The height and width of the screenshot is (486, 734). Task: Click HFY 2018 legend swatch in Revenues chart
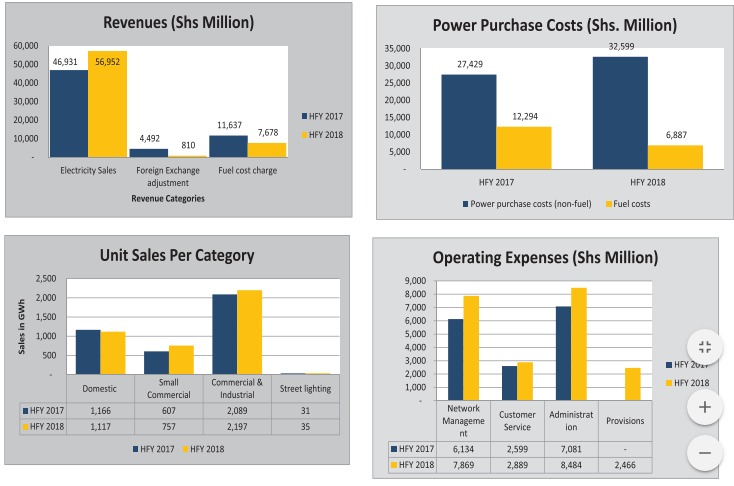tap(305, 134)
